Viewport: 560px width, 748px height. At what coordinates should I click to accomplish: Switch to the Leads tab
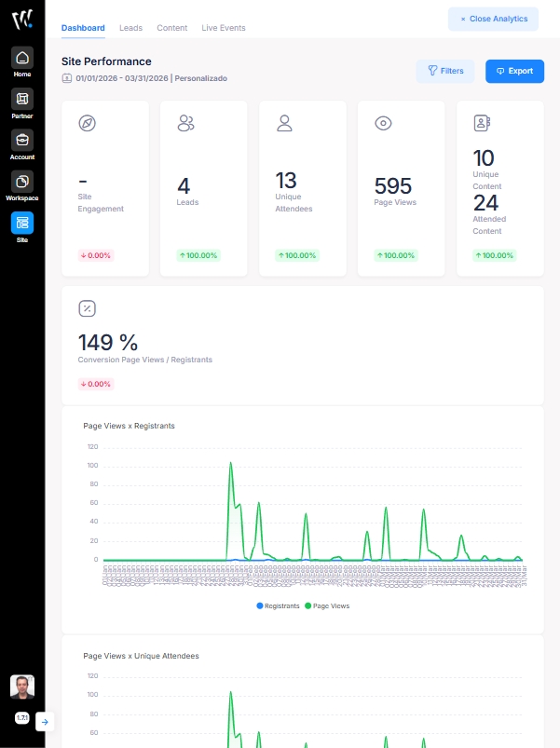[130, 28]
